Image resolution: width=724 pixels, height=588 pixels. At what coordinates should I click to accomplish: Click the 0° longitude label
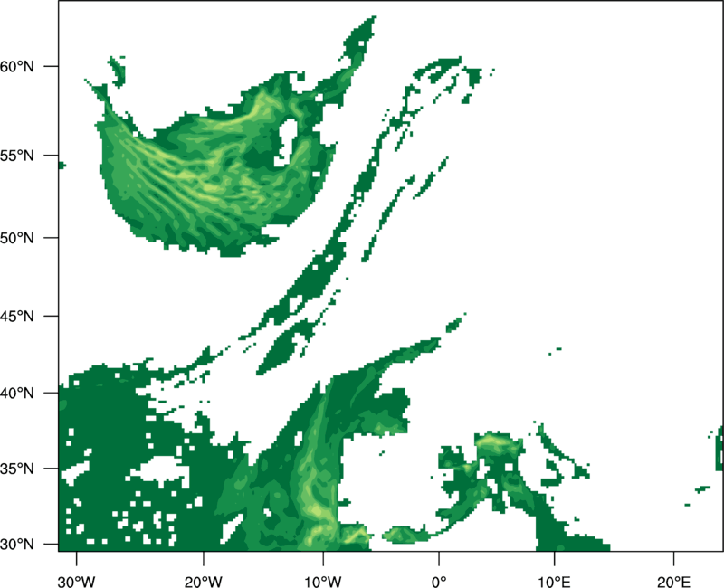(x=439, y=582)
